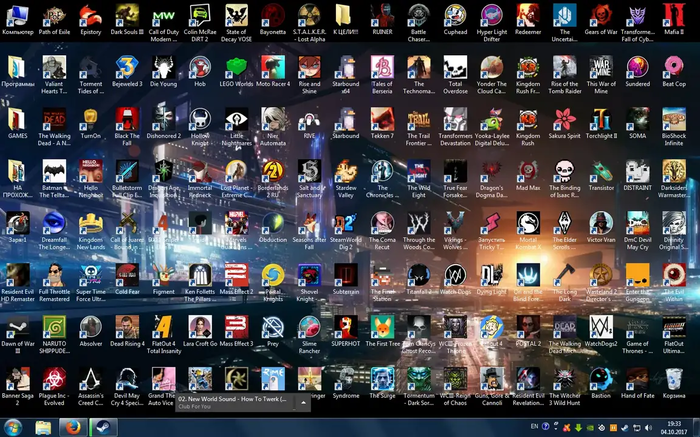Launch Cuphead from the desktop
700x437 pixels.
tap(455, 16)
